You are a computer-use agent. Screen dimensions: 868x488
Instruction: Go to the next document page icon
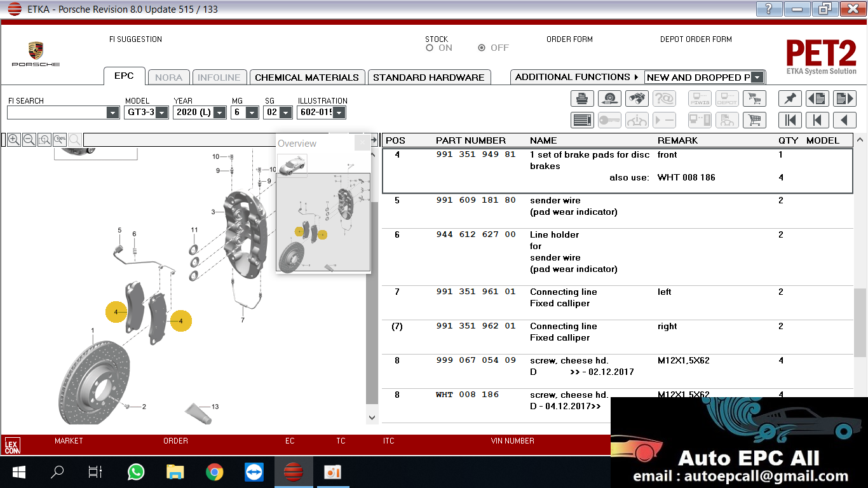[844, 98]
